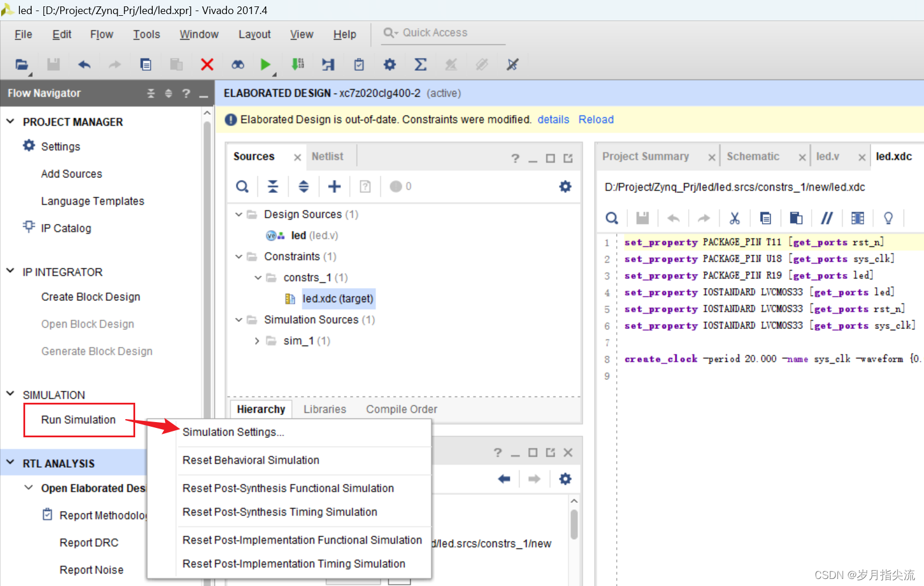Click the scissors cut icon in editor
Image resolution: width=924 pixels, height=586 pixels.
(x=734, y=218)
